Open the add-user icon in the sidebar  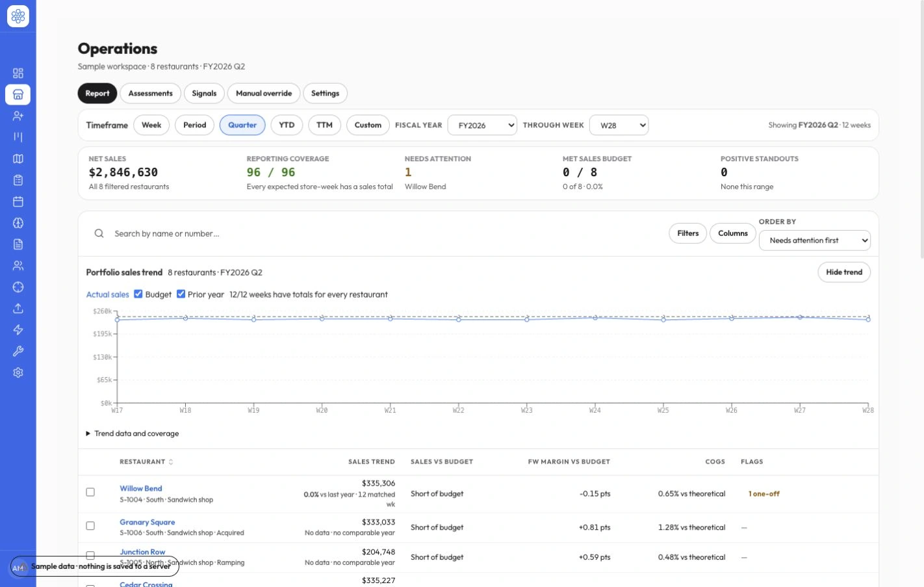(18, 116)
